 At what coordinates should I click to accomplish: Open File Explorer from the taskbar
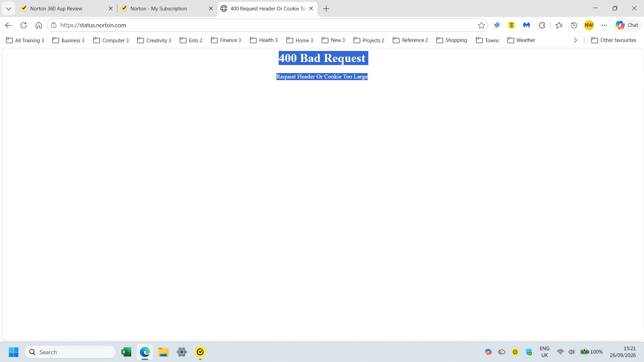pyautogui.click(x=163, y=352)
